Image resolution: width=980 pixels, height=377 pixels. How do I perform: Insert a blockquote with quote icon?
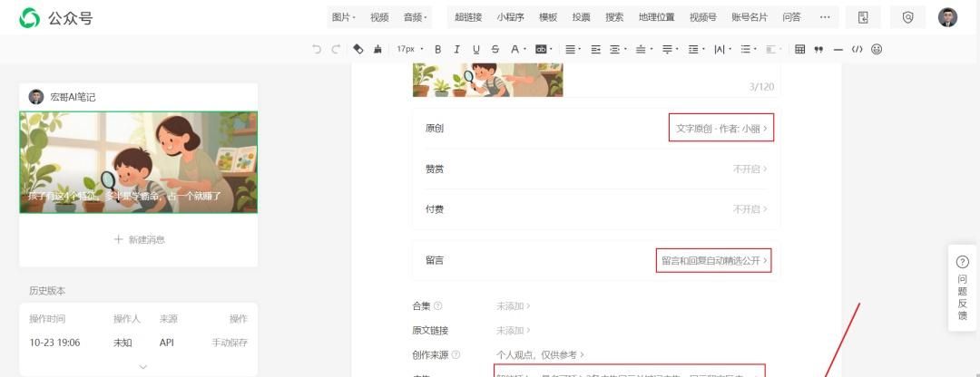[818, 50]
